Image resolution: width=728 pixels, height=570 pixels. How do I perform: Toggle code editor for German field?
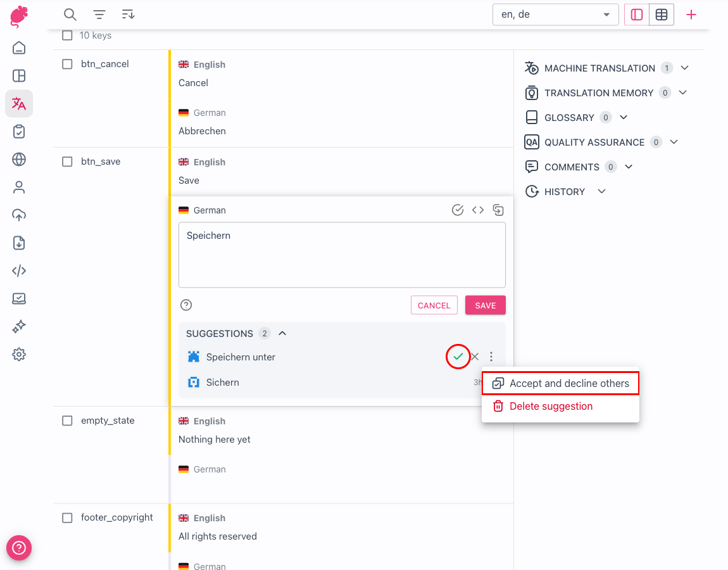point(478,210)
